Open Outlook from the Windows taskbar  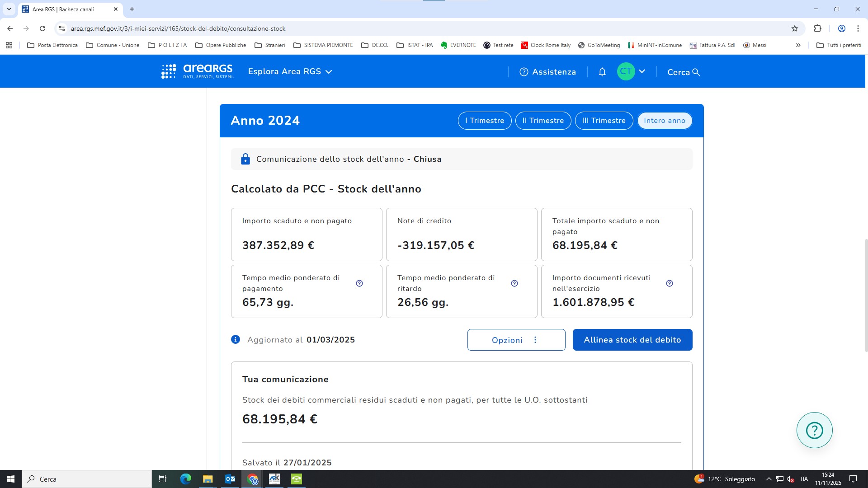230,479
